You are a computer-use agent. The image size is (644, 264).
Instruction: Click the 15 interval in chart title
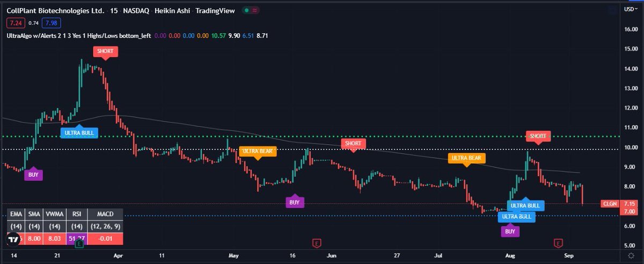(x=113, y=10)
